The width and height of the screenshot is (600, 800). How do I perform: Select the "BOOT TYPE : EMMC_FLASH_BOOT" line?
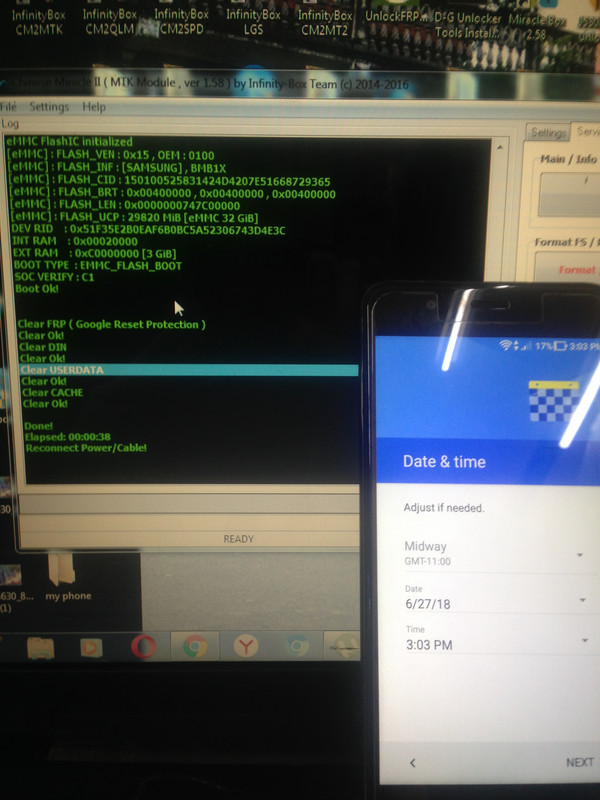click(x=97, y=265)
